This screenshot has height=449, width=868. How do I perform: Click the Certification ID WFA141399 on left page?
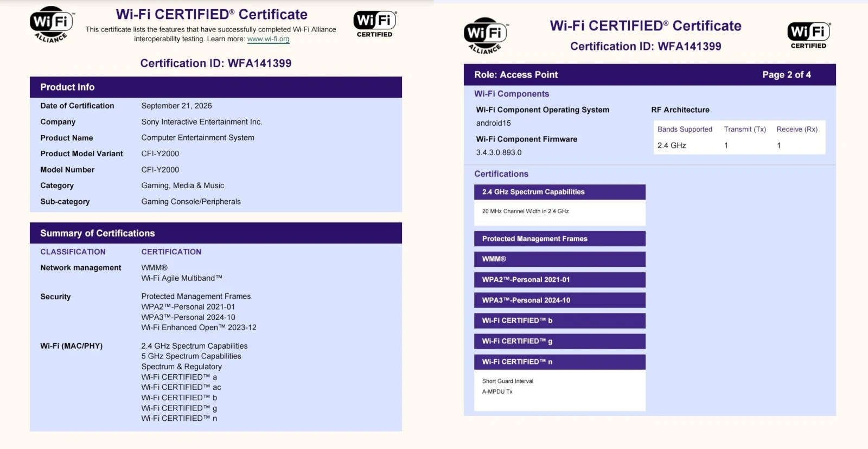[216, 63]
